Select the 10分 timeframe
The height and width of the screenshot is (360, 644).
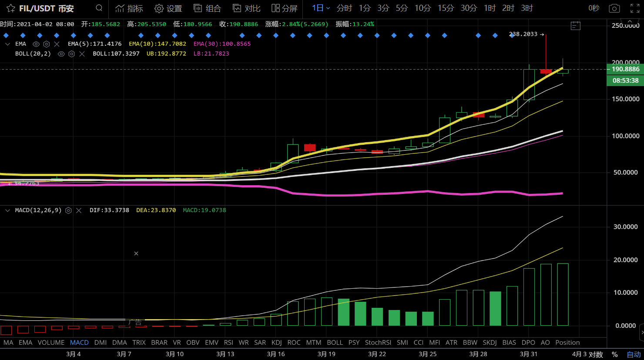(423, 8)
